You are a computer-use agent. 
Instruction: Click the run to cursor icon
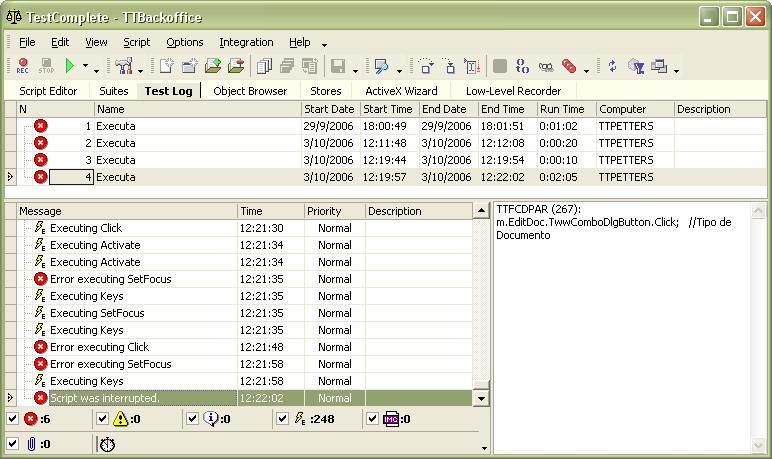pos(472,66)
